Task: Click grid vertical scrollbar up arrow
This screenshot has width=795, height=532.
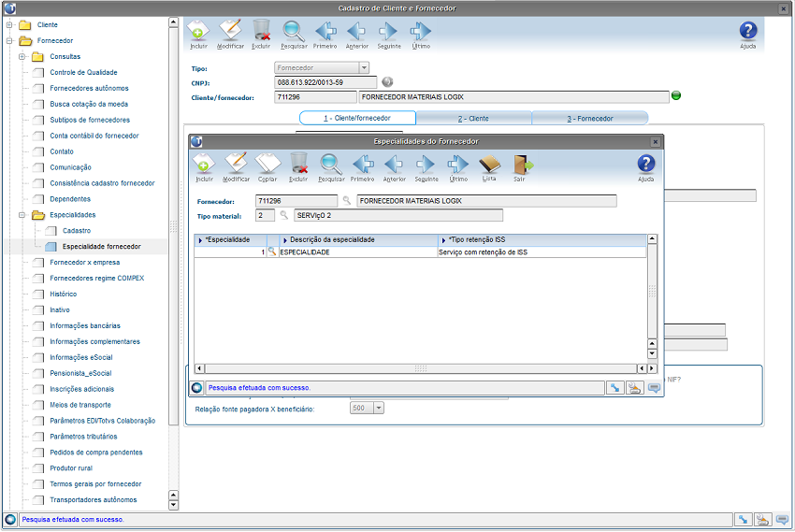Action: [652, 238]
